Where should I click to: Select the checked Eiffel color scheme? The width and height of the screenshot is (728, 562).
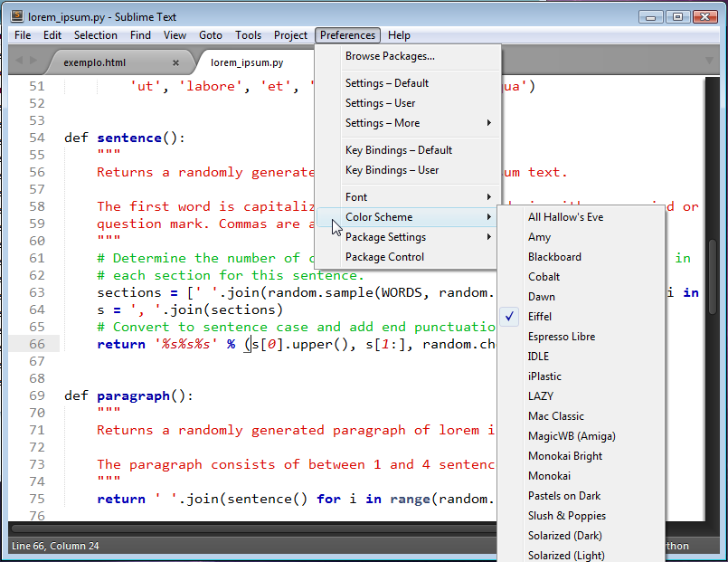tap(540, 317)
